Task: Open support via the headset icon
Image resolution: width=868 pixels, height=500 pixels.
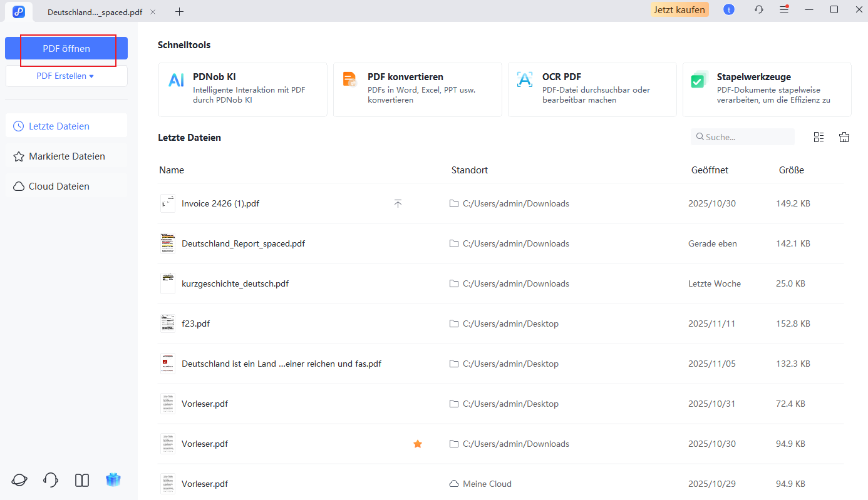Action: [x=51, y=480]
